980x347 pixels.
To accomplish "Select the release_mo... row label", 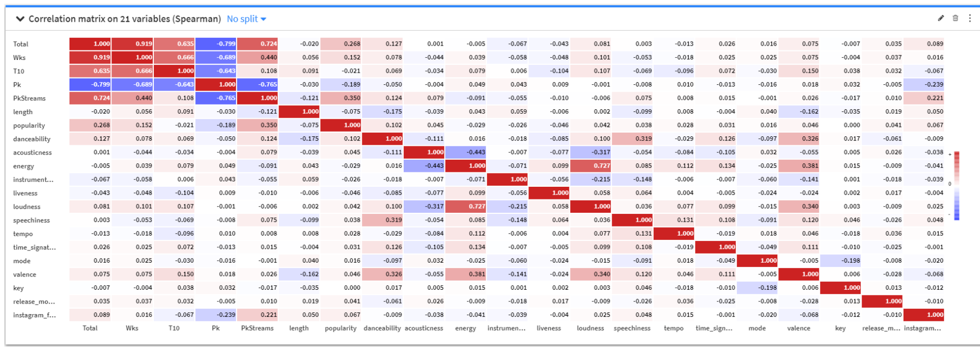I will [x=34, y=302].
